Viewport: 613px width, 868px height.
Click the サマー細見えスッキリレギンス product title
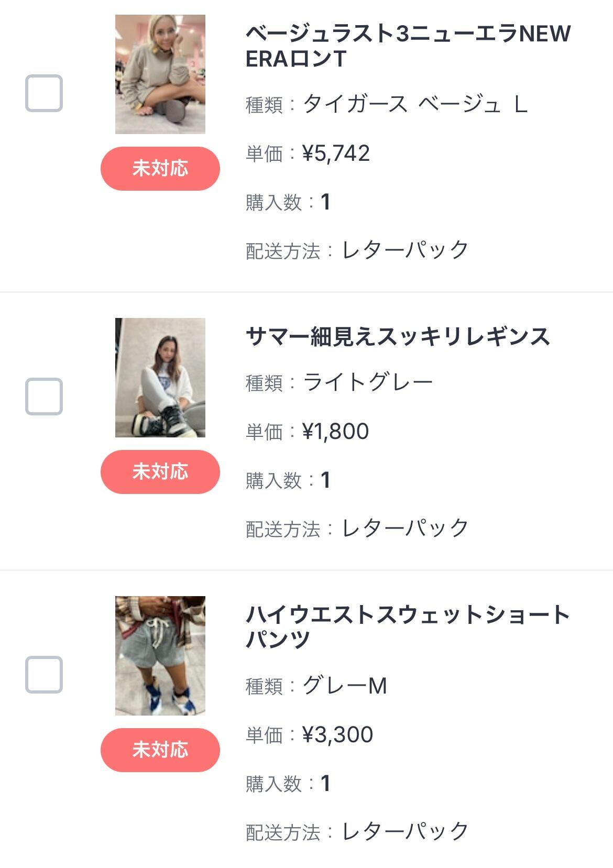pyautogui.click(x=398, y=336)
